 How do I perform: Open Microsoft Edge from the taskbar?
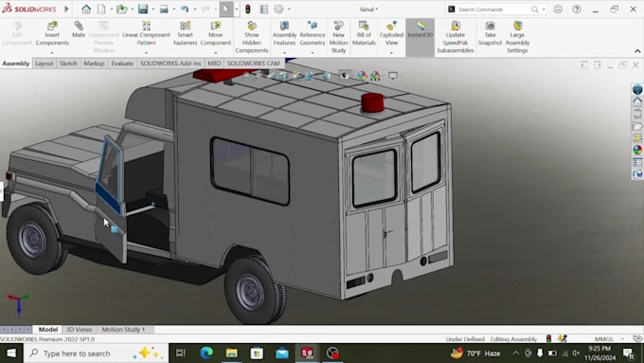pyautogui.click(x=206, y=353)
